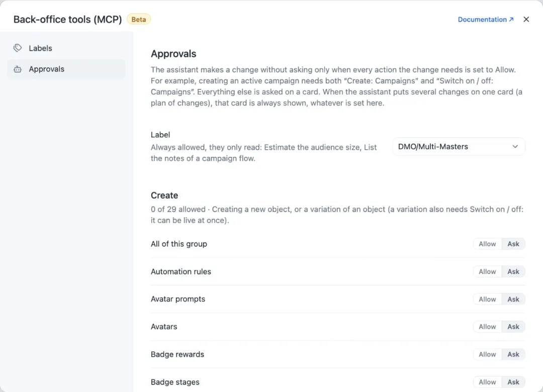Screen dimensions: 543x392
Task: Open the DMO/Multi-Masters label dropdown
Action: tap(459, 146)
